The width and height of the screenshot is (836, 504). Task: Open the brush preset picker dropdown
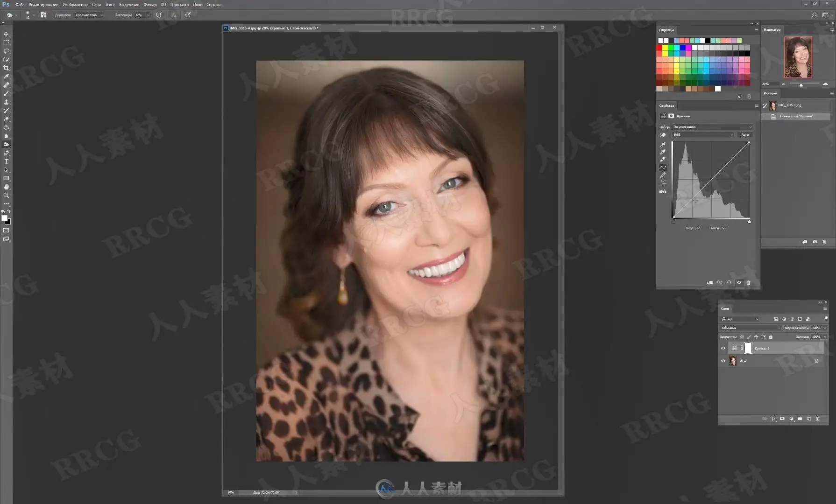[x=34, y=15]
